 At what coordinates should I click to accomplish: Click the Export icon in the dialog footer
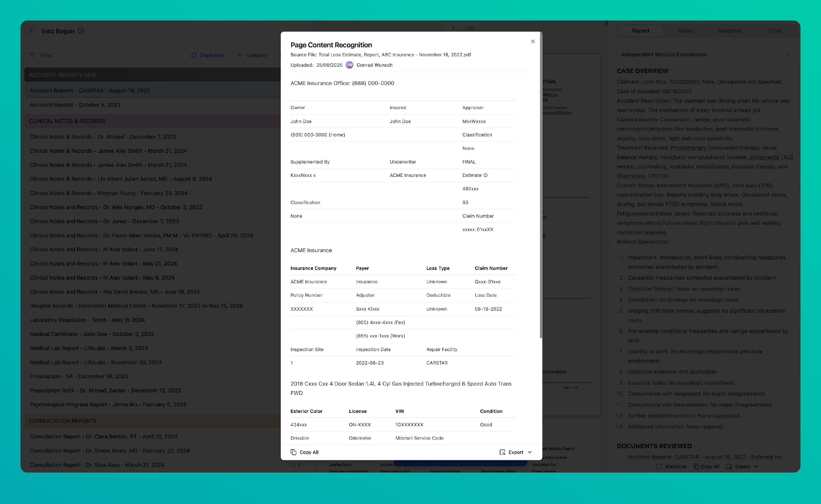tap(502, 452)
